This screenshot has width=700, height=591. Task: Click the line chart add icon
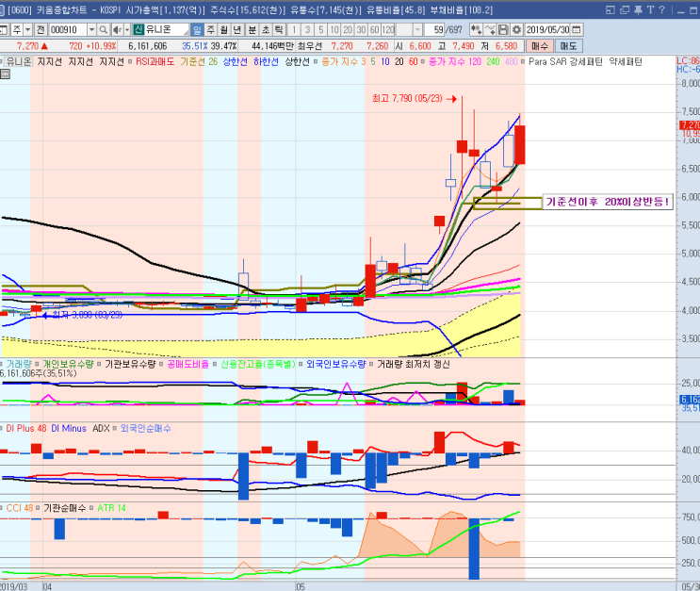click(490, 30)
